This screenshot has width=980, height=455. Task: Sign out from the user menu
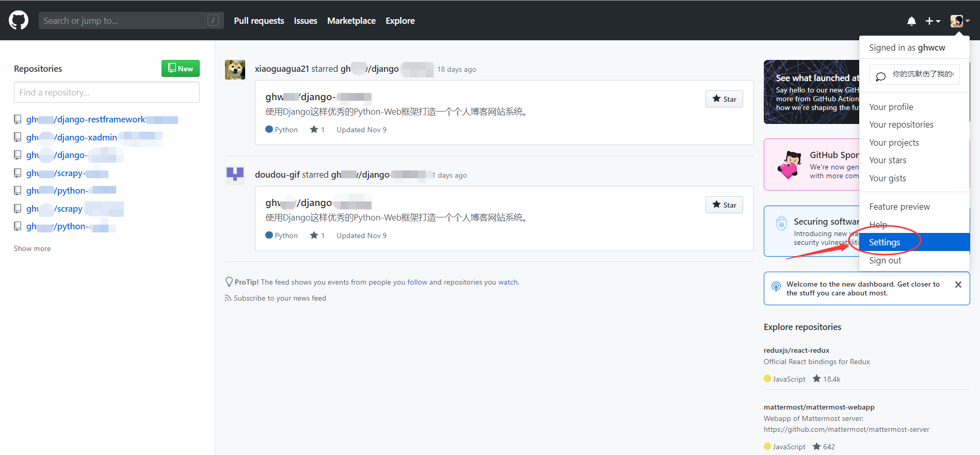(x=885, y=260)
